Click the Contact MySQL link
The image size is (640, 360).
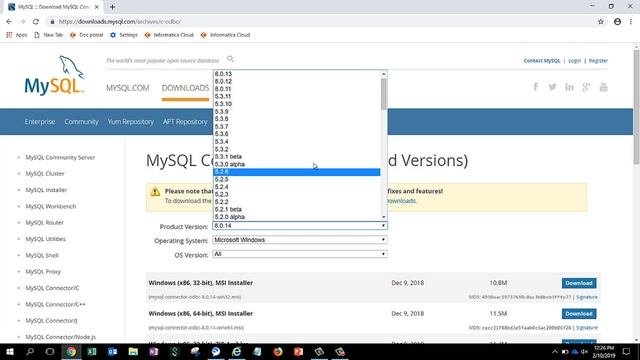tap(542, 61)
